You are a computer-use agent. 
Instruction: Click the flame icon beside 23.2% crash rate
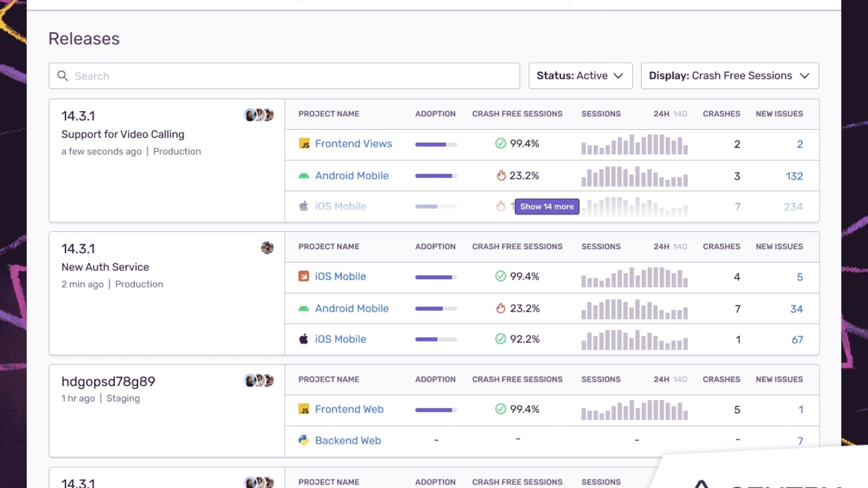tap(500, 176)
